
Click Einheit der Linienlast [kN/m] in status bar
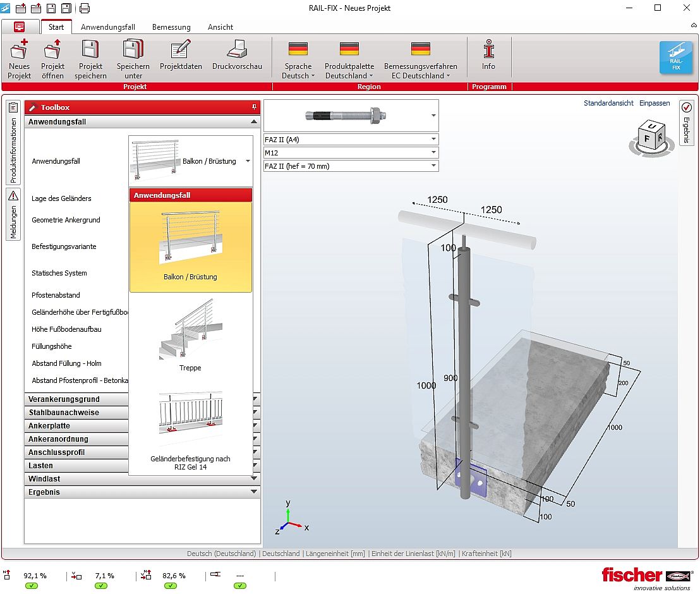click(x=413, y=554)
